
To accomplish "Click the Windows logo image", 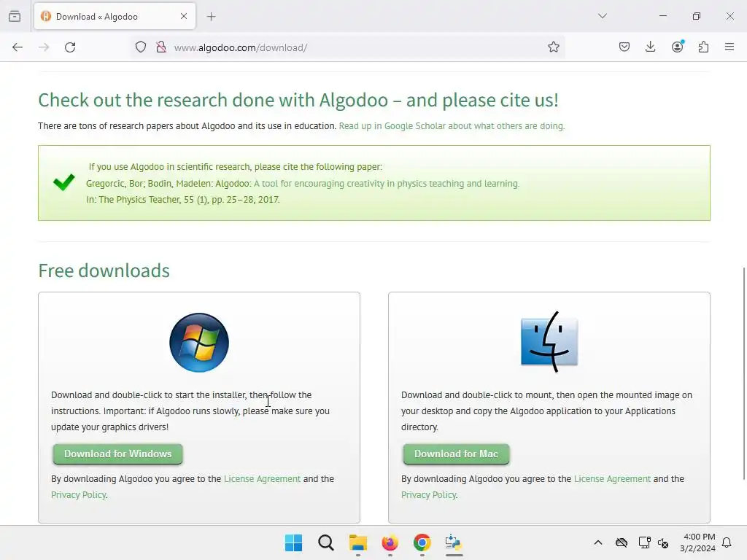I will coord(199,343).
